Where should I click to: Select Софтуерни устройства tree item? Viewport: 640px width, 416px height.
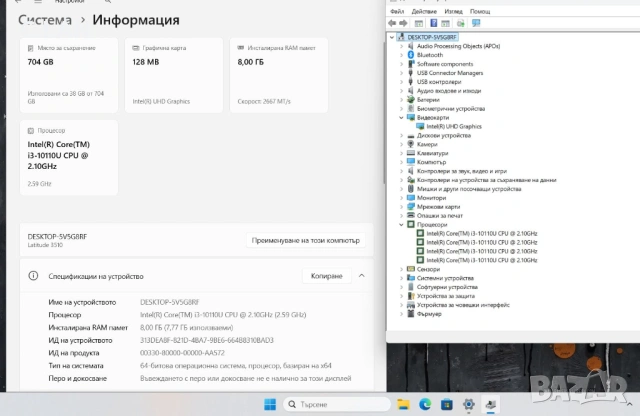447,287
